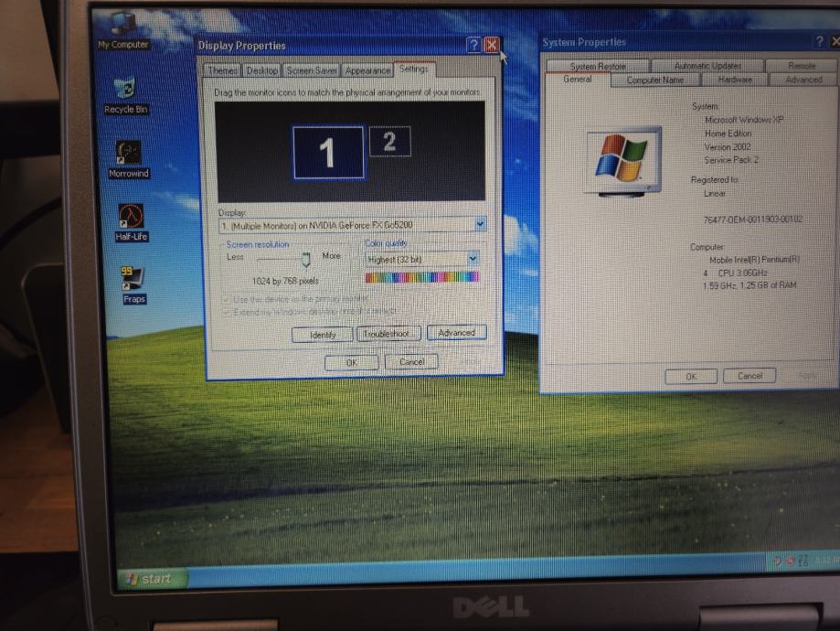Select the General tab in System Properties
The image size is (840, 631).
[578, 80]
